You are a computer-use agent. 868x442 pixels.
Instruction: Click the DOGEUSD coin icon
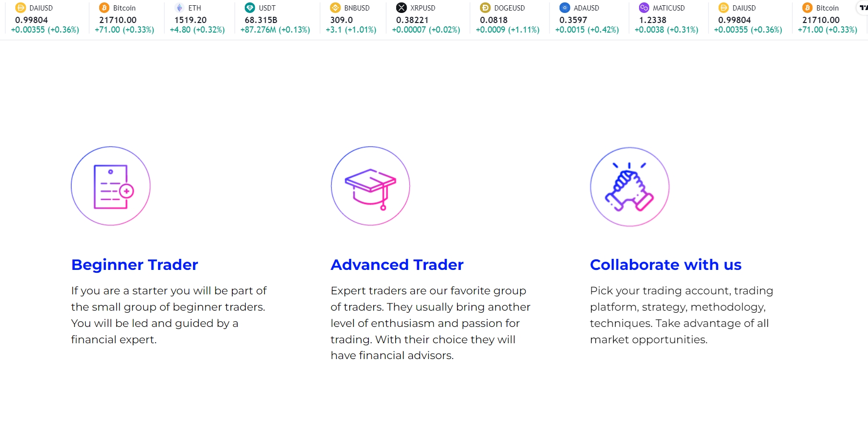(x=485, y=8)
